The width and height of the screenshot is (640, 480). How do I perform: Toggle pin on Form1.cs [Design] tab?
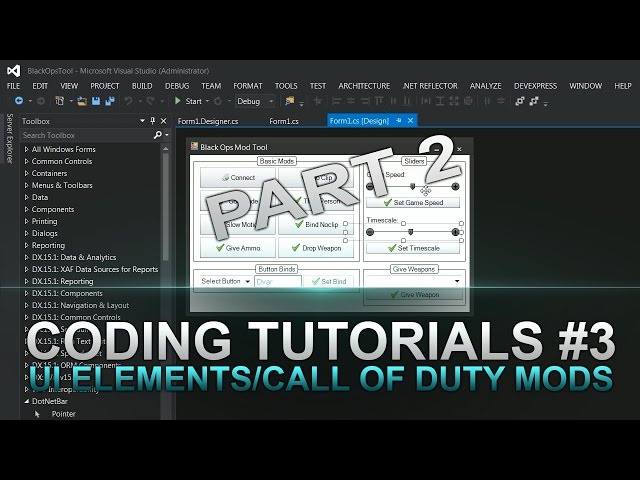399,120
